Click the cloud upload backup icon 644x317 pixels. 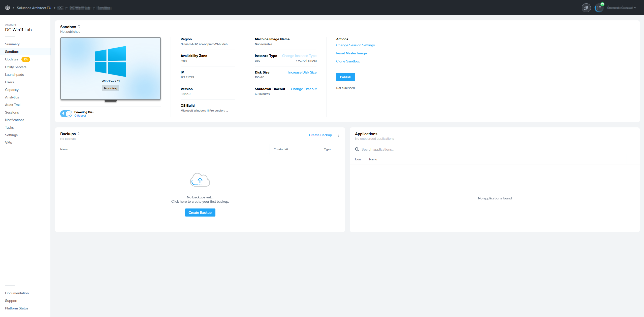200,180
